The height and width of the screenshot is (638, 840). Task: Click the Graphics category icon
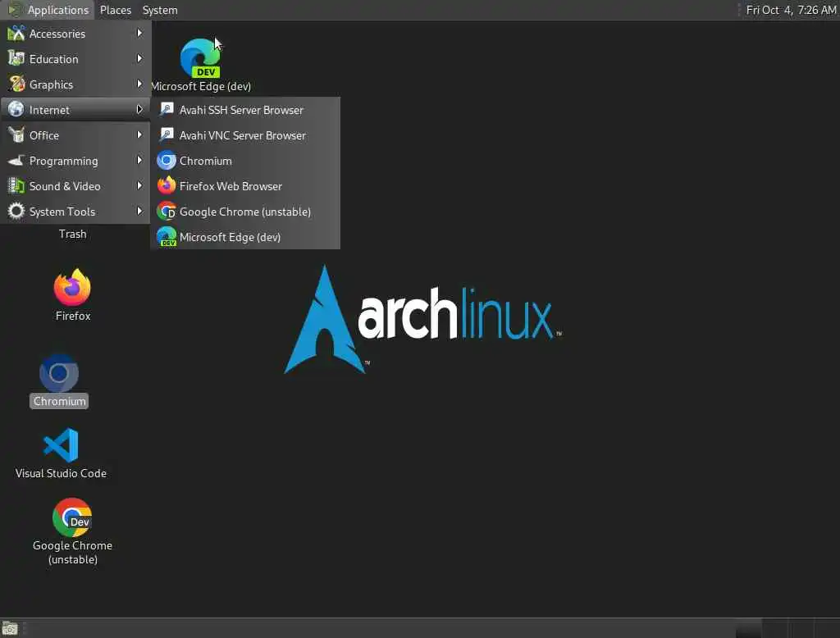16,84
